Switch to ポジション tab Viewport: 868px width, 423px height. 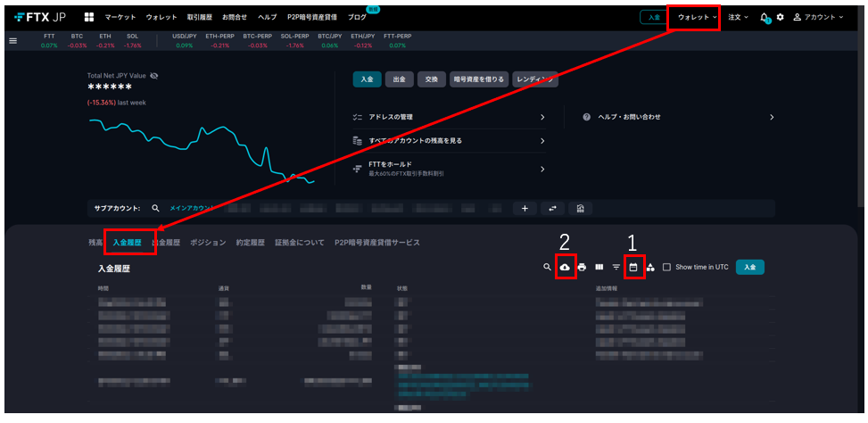[x=208, y=243]
